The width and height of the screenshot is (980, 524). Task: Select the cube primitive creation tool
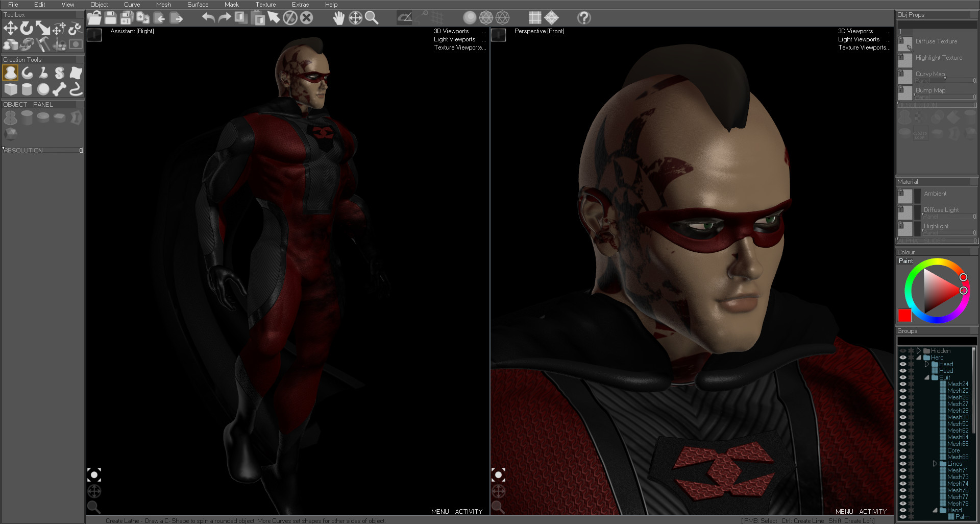(11, 89)
